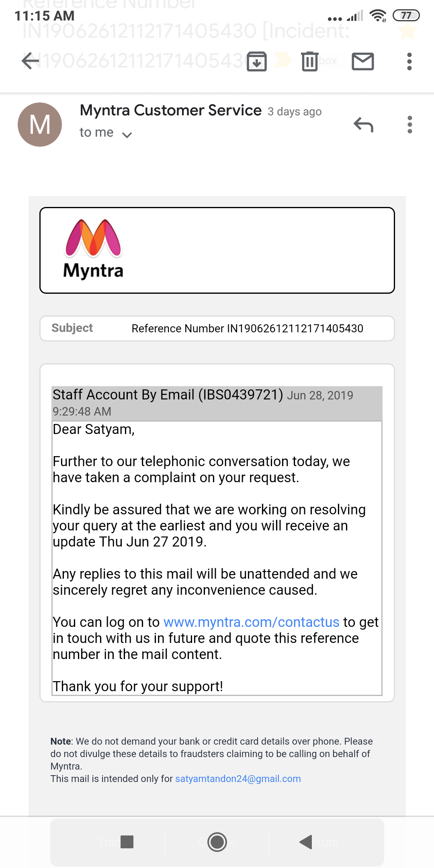The height and width of the screenshot is (868, 434).
Task: Tap the Myntra logo image
Action: tap(93, 249)
